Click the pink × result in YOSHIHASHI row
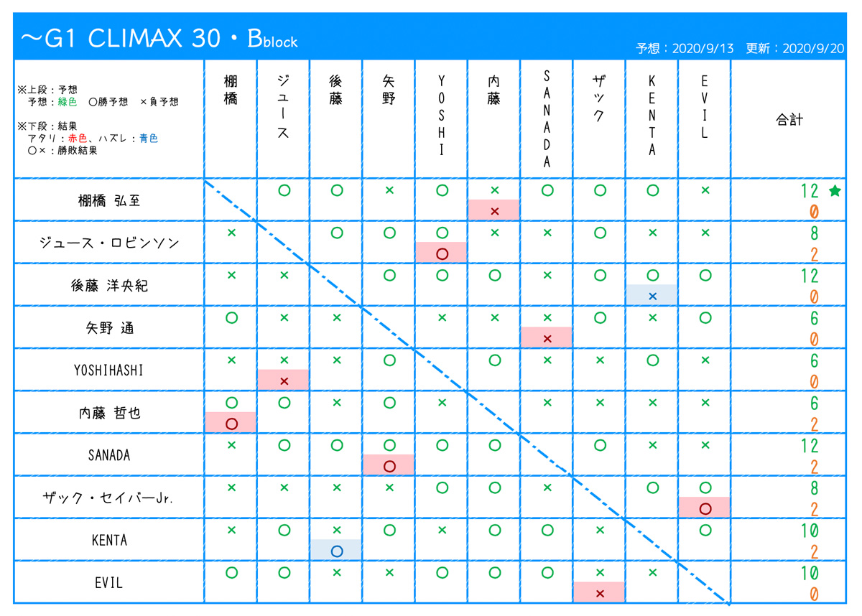 pos(284,381)
